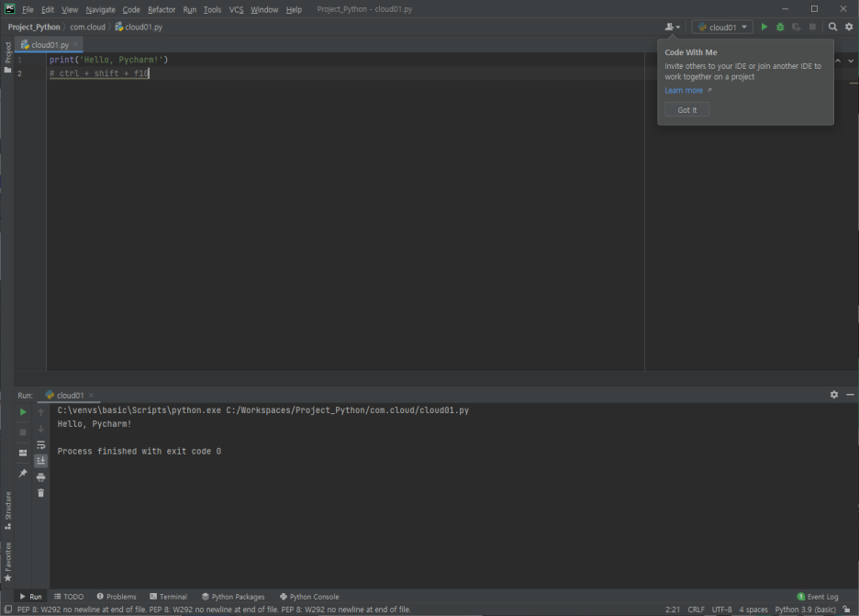
Task: Open Structure tool window sidebar
Action: 7,510
